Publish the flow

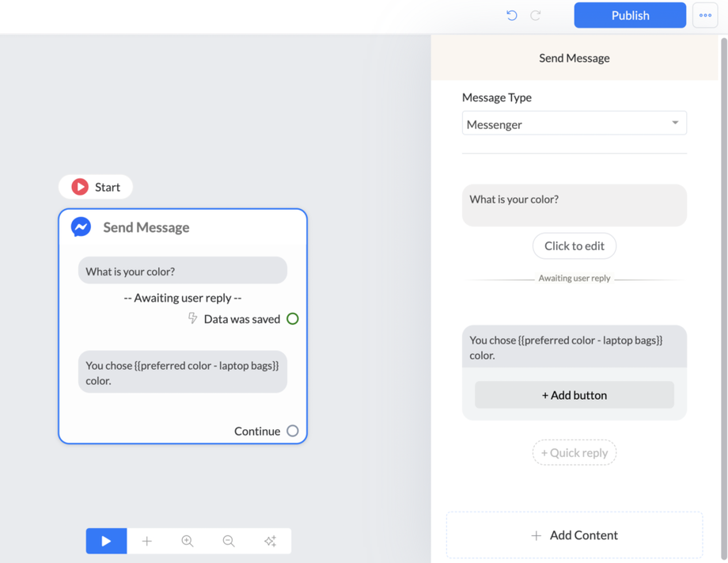pyautogui.click(x=630, y=15)
